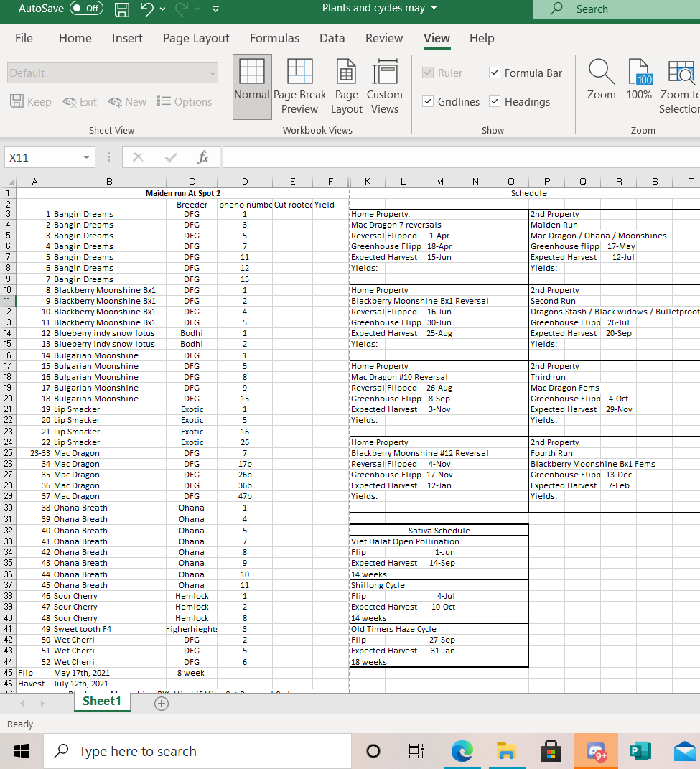Switch to the Home tab
The height and width of the screenshot is (769, 700).
click(75, 38)
